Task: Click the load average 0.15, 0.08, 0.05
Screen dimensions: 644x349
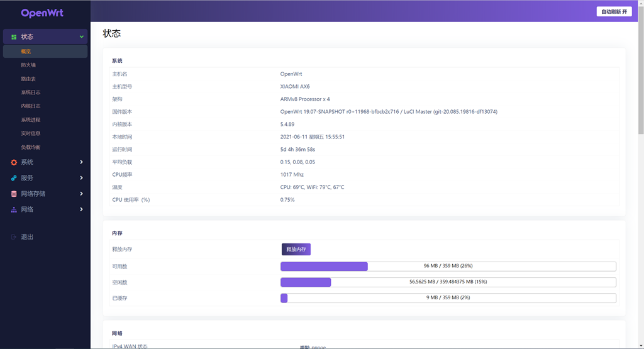Action: 297,162
